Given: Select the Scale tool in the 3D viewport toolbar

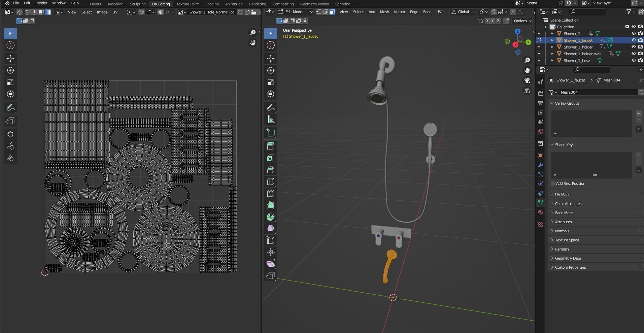Looking at the screenshot, I should 271,82.
